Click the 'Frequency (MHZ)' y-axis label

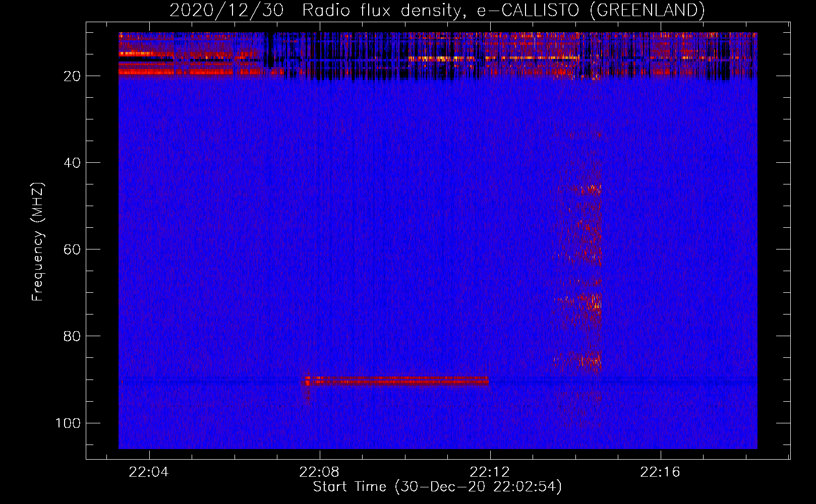pos(38,242)
